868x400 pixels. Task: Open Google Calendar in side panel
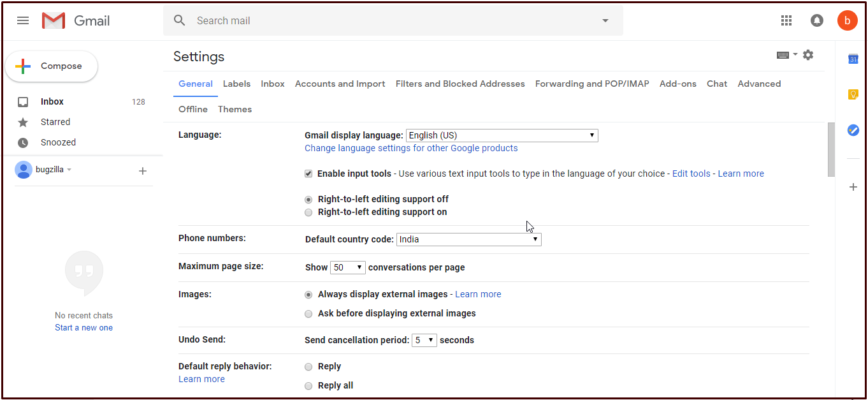(853, 59)
